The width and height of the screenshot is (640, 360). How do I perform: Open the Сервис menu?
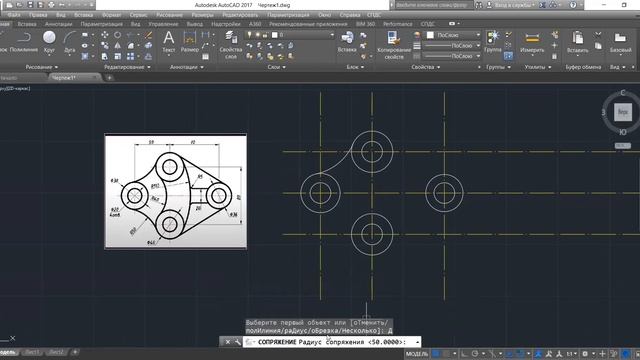point(138,15)
